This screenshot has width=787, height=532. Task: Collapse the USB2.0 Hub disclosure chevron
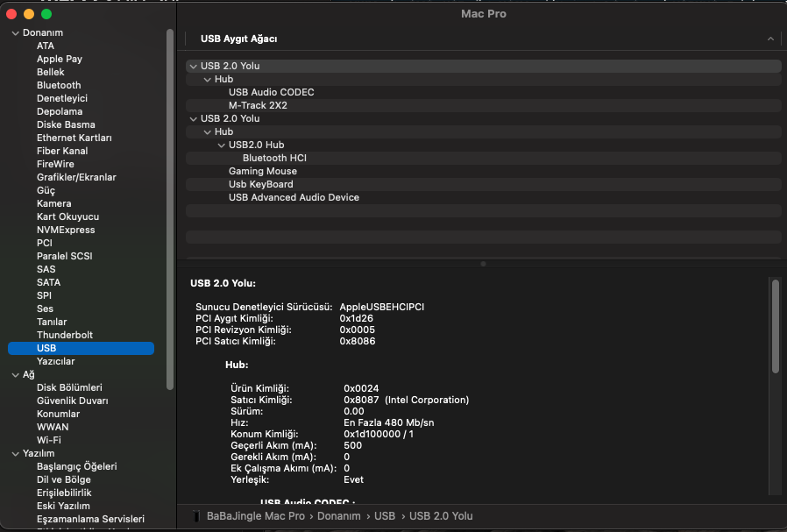tap(222, 145)
